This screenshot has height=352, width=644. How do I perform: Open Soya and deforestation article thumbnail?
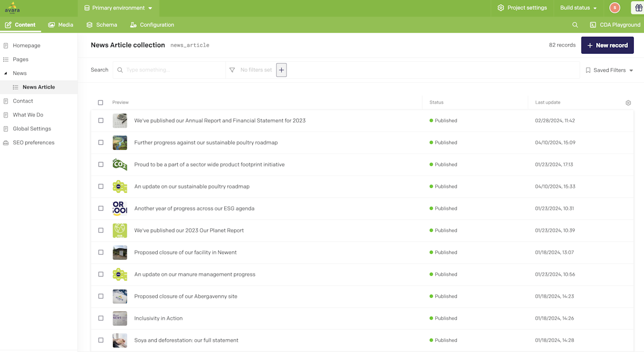click(x=120, y=340)
